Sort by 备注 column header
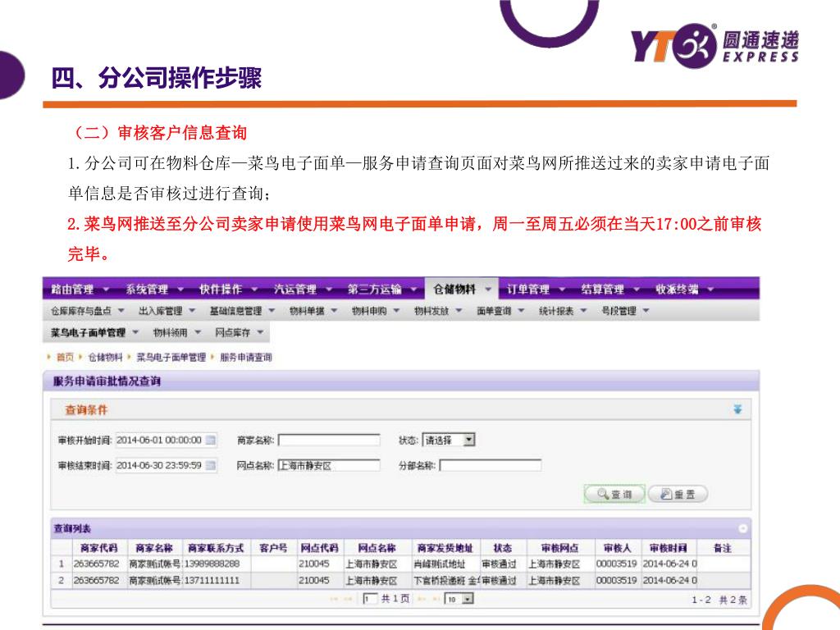 (722, 548)
